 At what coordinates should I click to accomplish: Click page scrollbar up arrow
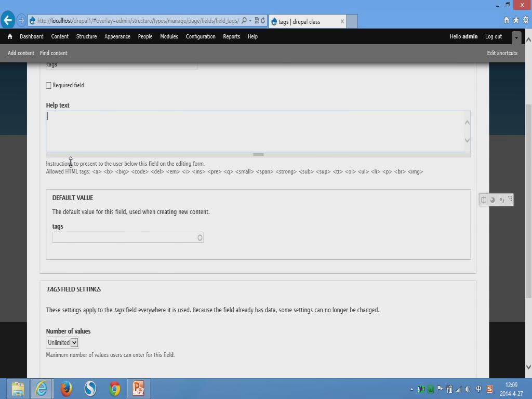[528, 39]
